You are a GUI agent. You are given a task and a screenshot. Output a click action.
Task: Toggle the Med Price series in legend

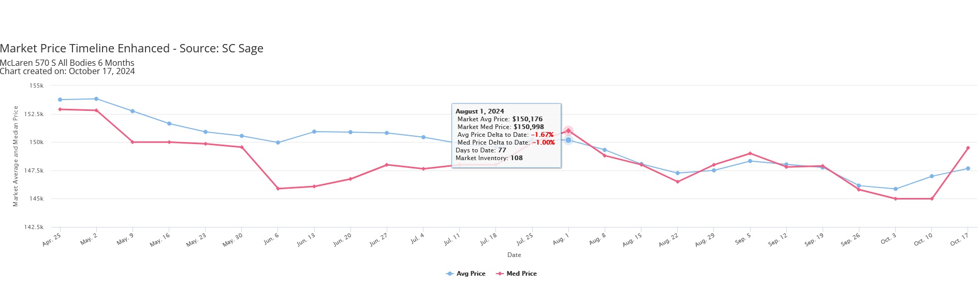tap(516, 274)
